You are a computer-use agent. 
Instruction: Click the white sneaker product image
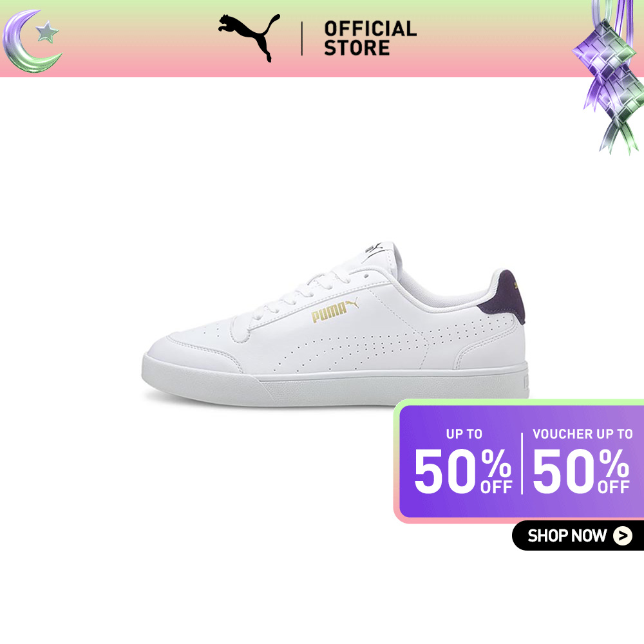point(335,325)
